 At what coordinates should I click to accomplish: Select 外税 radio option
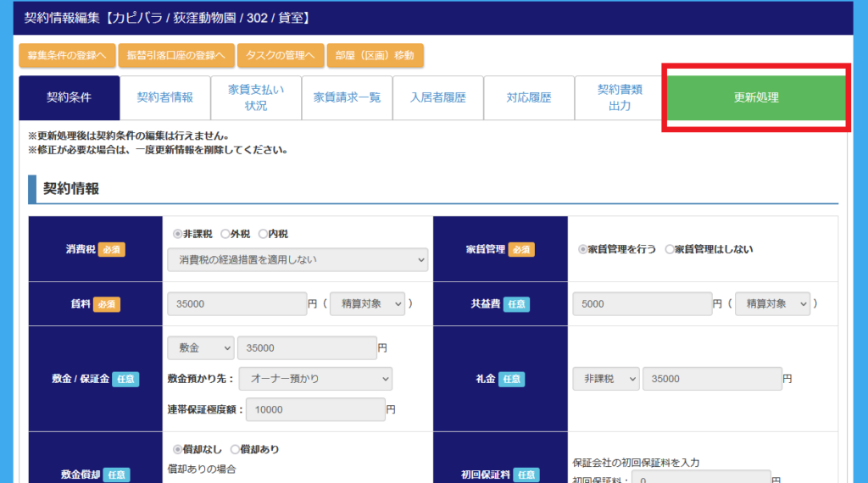225,234
